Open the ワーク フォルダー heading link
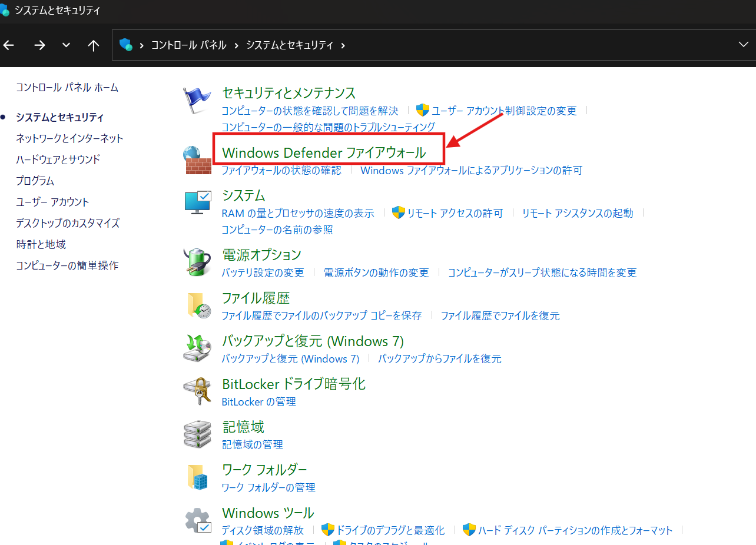The width and height of the screenshot is (756, 545). tap(264, 470)
